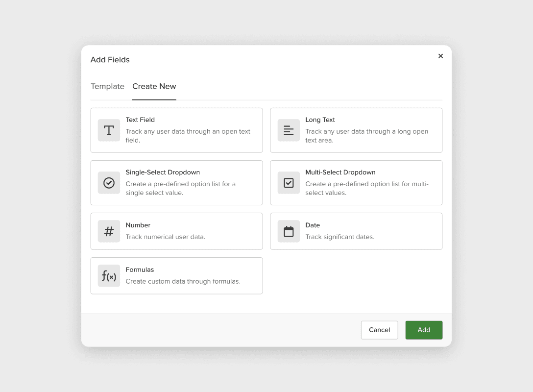Image resolution: width=533 pixels, height=392 pixels.
Task: Select 'Multi-Select Dropdown' field title
Action: (x=340, y=172)
